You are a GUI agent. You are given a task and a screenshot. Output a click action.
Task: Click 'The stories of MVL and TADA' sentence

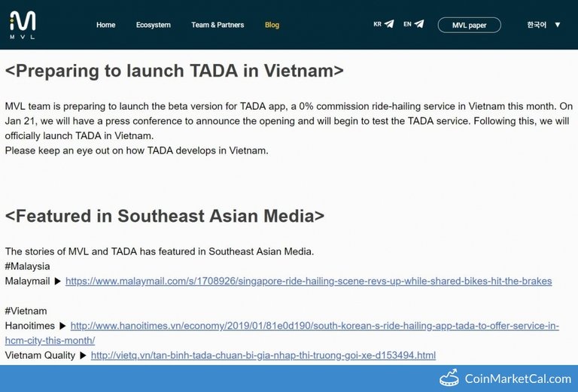point(160,251)
